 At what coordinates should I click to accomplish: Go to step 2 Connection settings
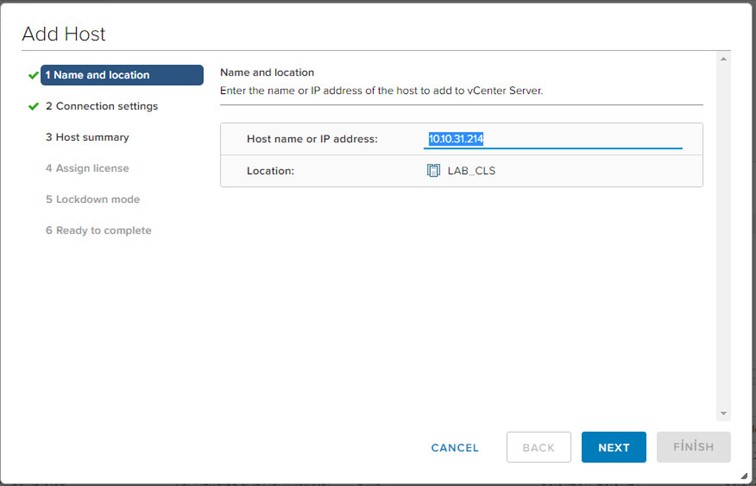click(101, 106)
